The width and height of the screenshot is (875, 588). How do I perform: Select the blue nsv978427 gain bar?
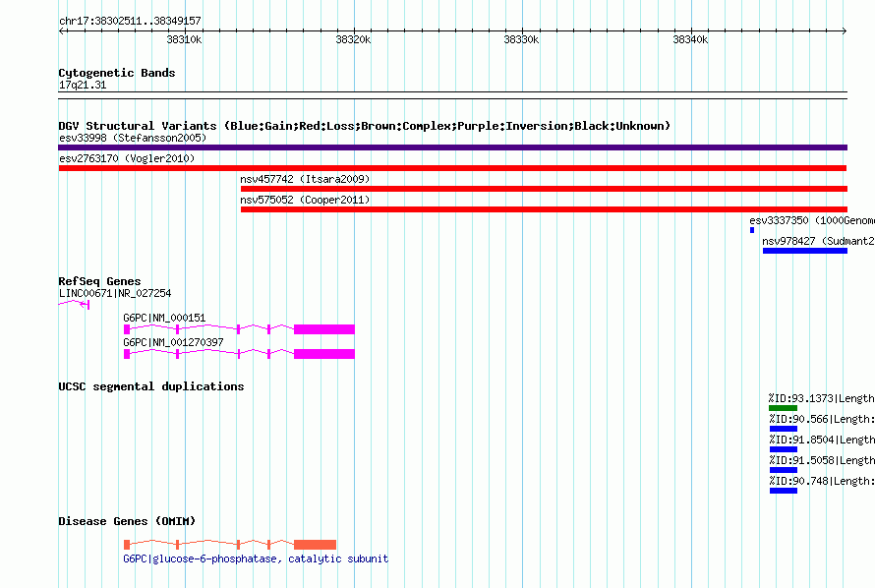tap(805, 251)
